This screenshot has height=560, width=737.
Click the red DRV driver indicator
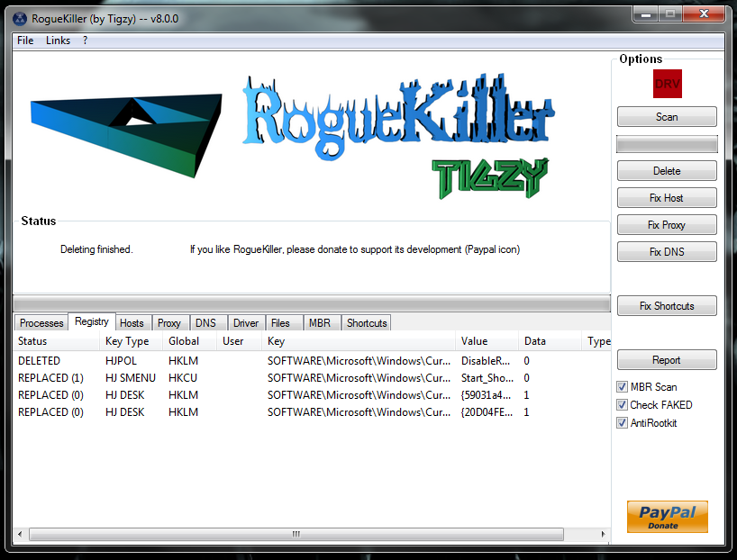click(x=667, y=84)
